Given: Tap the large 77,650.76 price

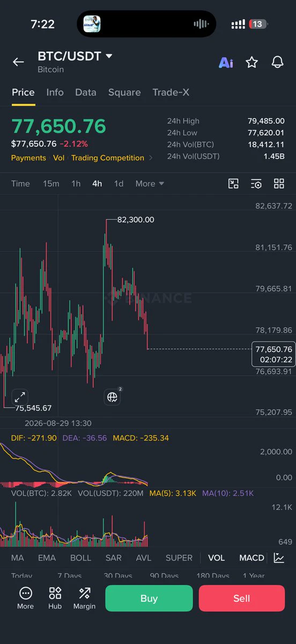Looking at the screenshot, I should tap(59, 126).
